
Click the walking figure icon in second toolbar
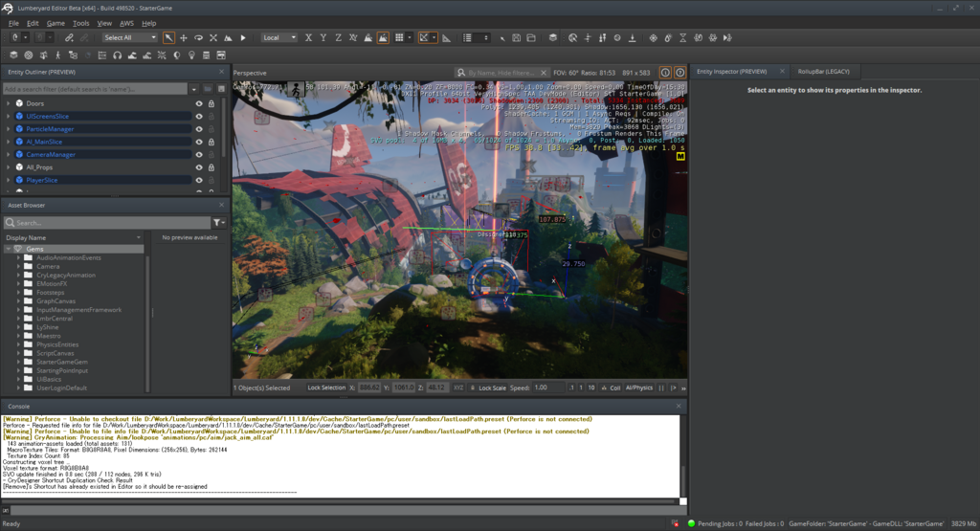pyautogui.click(x=58, y=55)
